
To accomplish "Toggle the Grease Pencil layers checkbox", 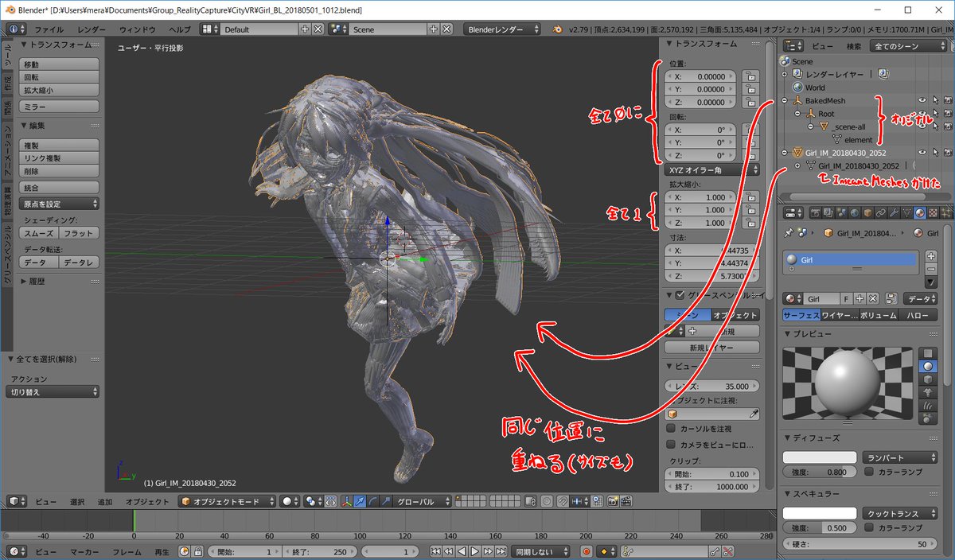I will 679,295.
